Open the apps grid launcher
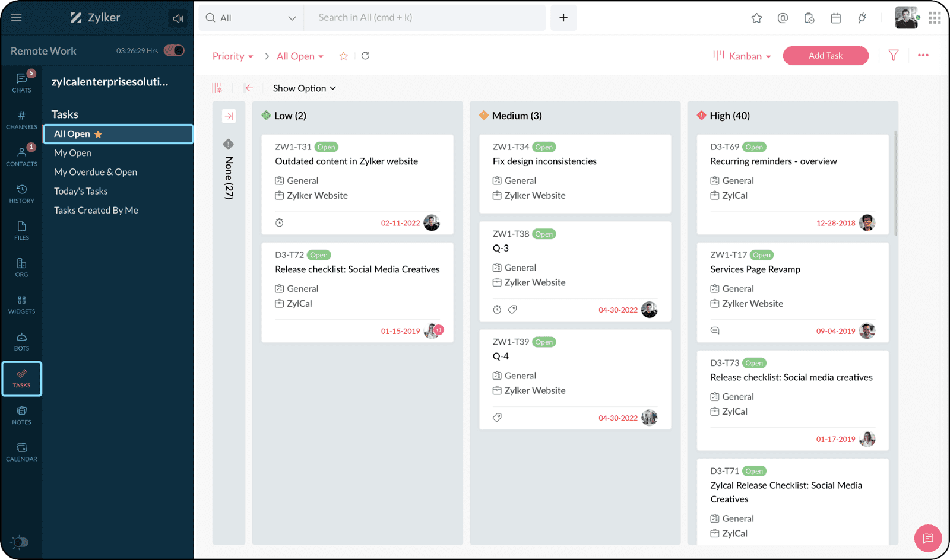Image resolution: width=950 pixels, height=560 pixels. click(x=935, y=18)
